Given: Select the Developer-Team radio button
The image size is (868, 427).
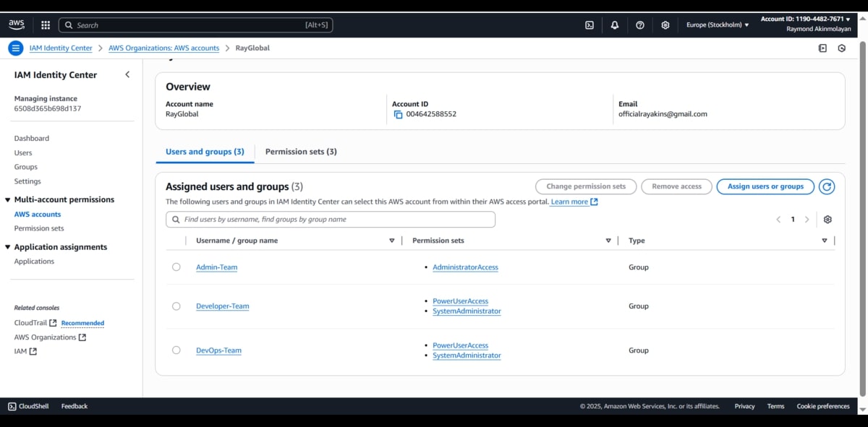Looking at the screenshot, I should (x=176, y=306).
